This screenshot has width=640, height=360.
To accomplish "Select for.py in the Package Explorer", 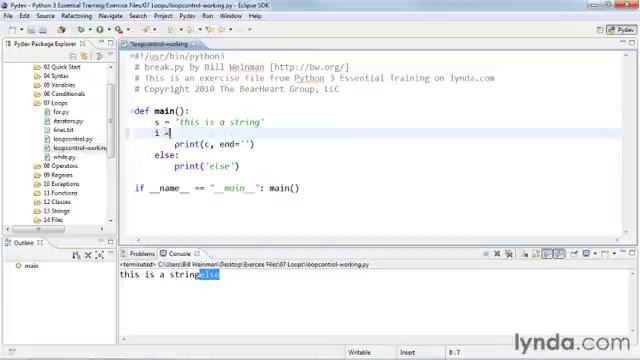I will pos(61,112).
